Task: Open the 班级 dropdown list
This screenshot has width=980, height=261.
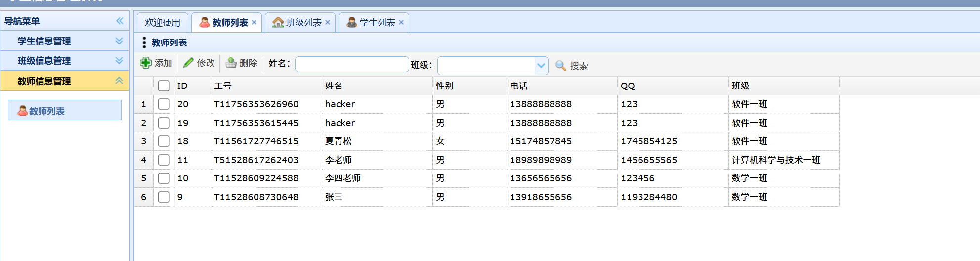Action: click(x=541, y=65)
